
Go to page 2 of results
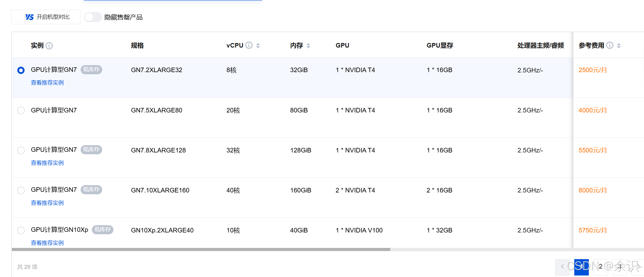(601, 267)
